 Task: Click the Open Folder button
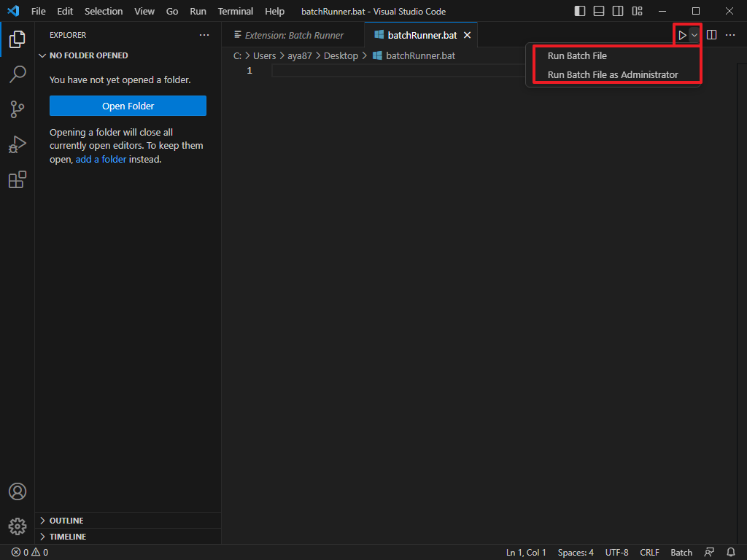(128, 106)
